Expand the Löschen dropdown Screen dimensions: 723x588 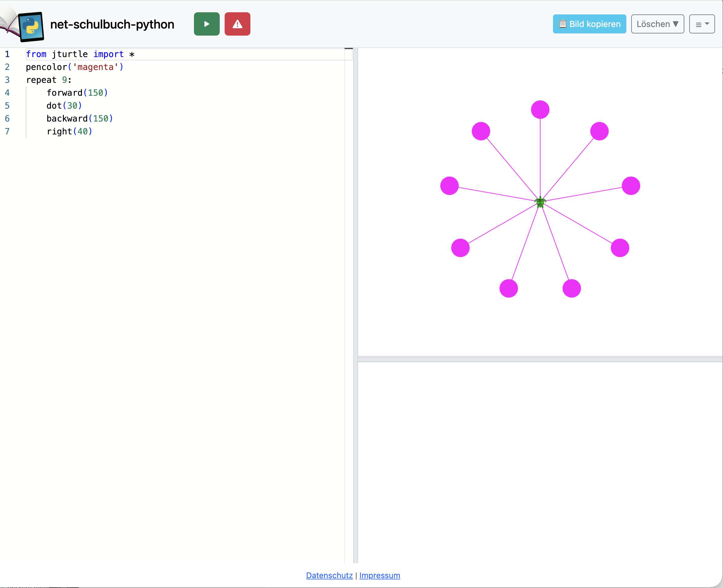click(657, 24)
